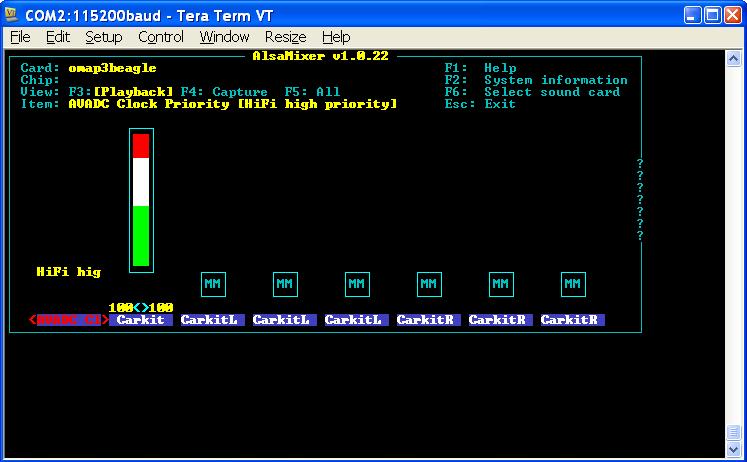Select the highlighted red AVADC Cl control label
This screenshot has height=462, width=747.
click(x=69, y=320)
